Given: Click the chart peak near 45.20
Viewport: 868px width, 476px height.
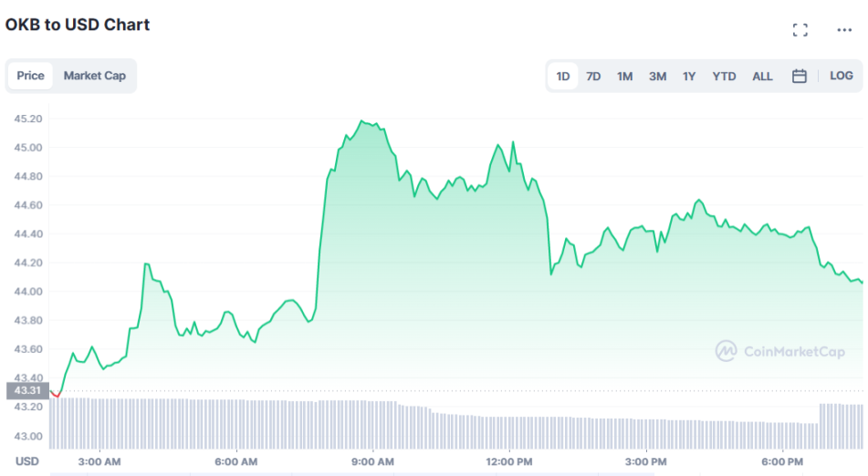Looking at the screenshot, I should (x=362, y=120).
